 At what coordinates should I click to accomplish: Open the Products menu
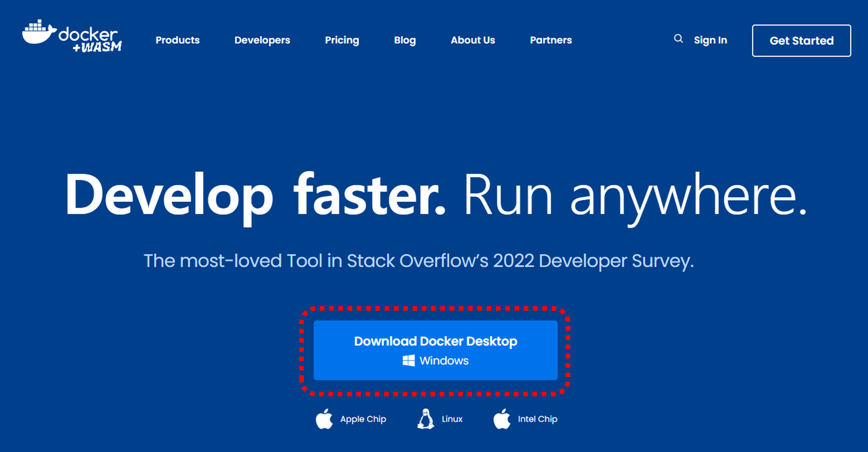coord(177,40)
